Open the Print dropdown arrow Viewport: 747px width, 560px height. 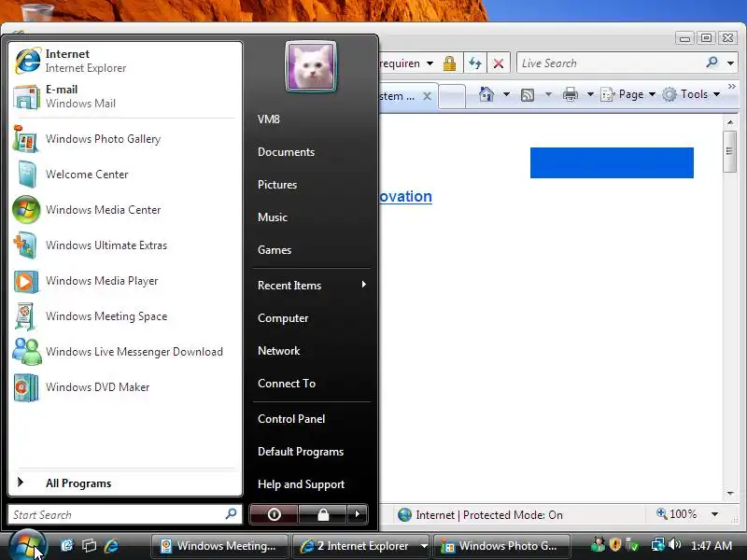[590, 94]
